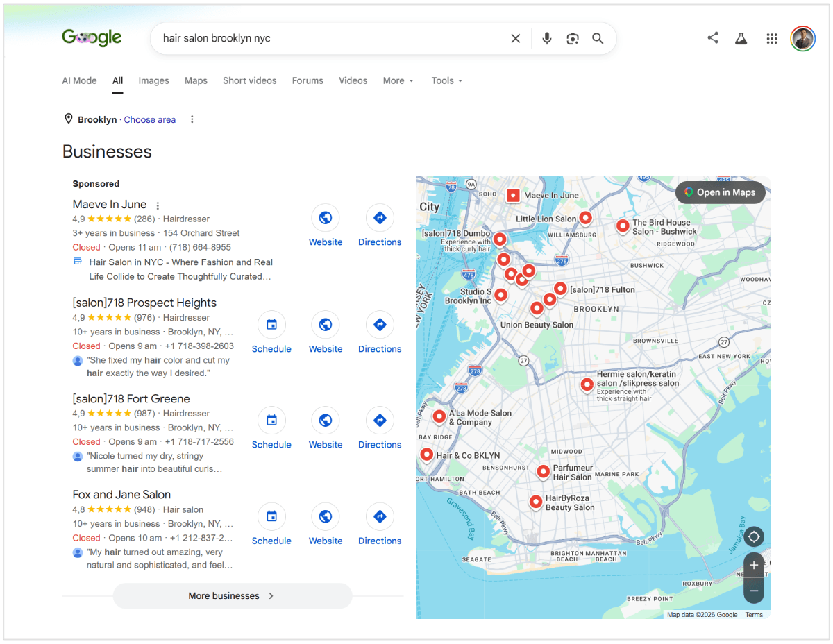Click the Hair & Co BKLYN map pin
The width and height of the screenshot is (833, 644).
(426, 455)
